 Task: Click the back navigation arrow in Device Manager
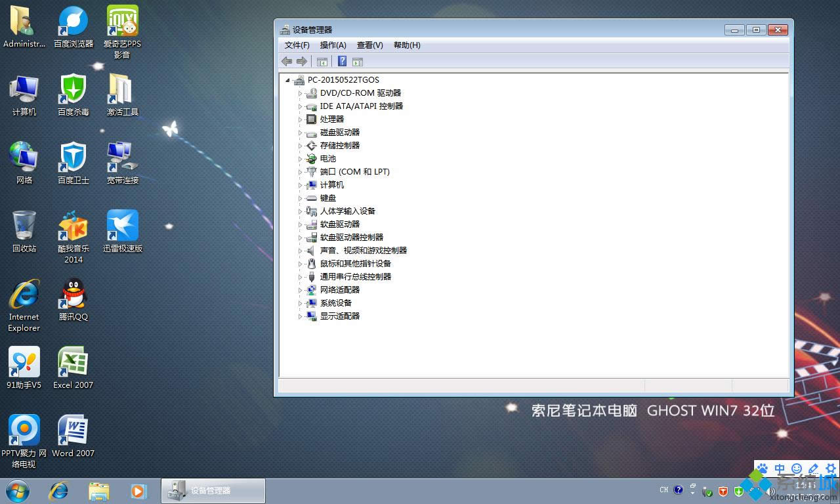(x=287, y=61)
